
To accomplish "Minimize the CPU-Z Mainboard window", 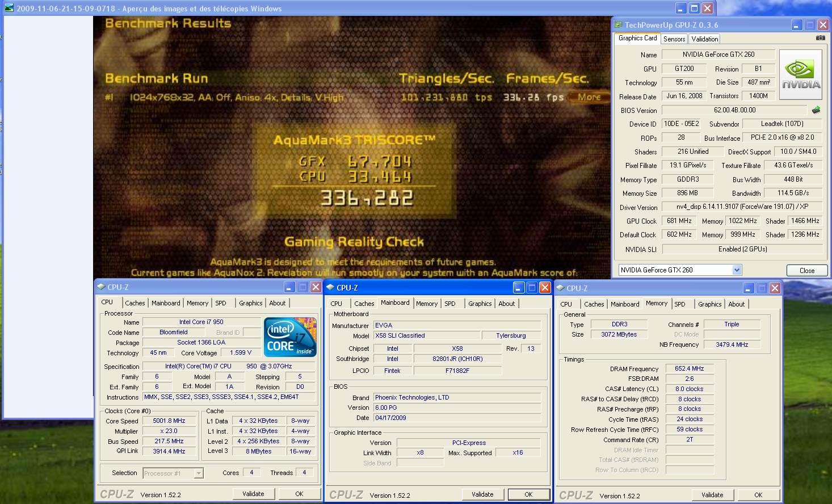I will 519,287.
